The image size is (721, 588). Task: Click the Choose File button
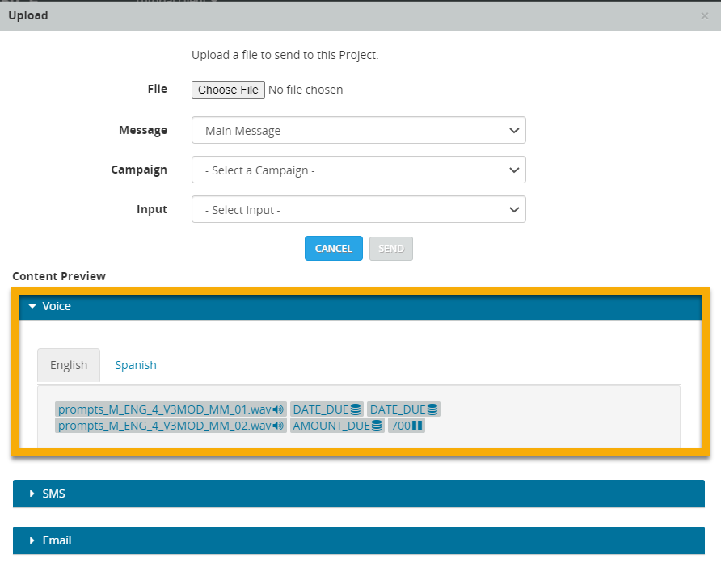227,90
